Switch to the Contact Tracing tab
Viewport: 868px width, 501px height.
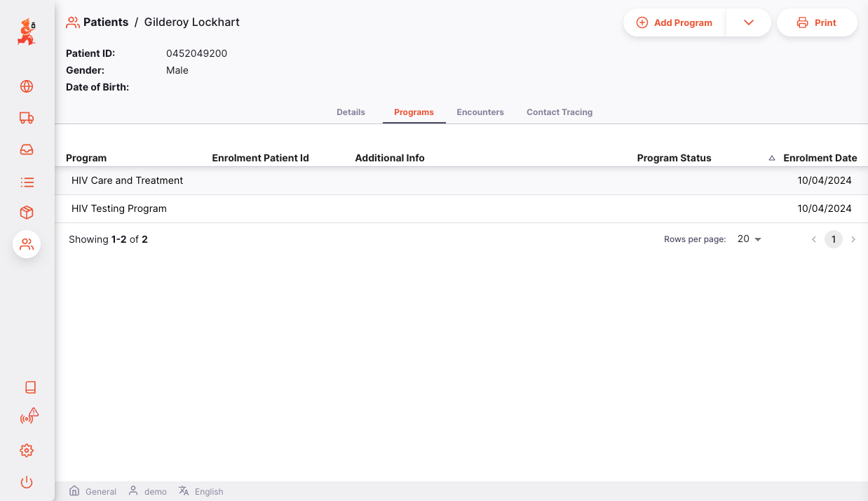point(560,112)
